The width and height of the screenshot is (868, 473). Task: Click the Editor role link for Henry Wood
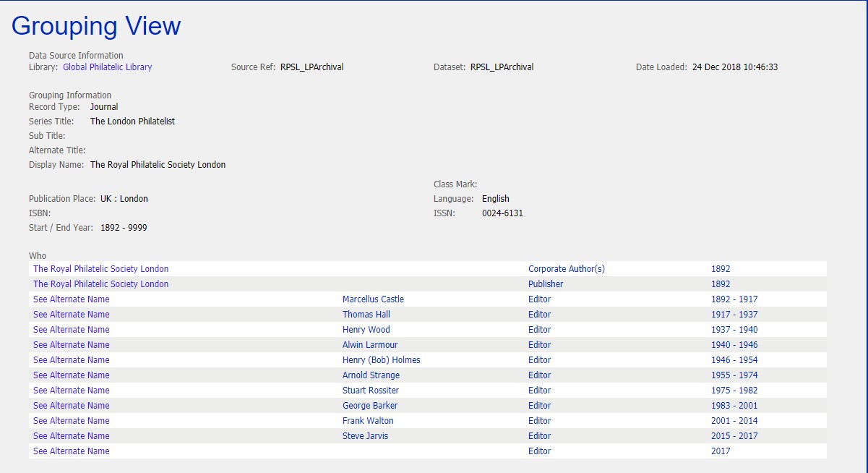point(539,330)
